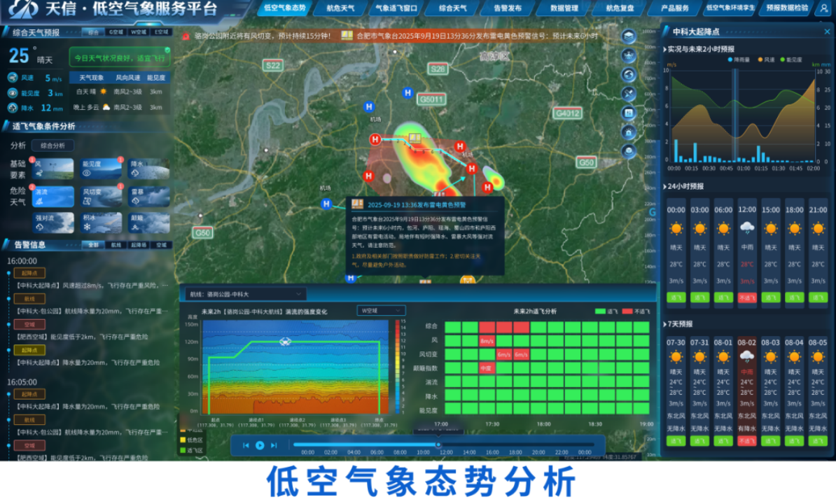Screen dimensions: 836x504
Task: Select the 雷暴 thunderstorm weather tile
Action: (x=148, y=196)
